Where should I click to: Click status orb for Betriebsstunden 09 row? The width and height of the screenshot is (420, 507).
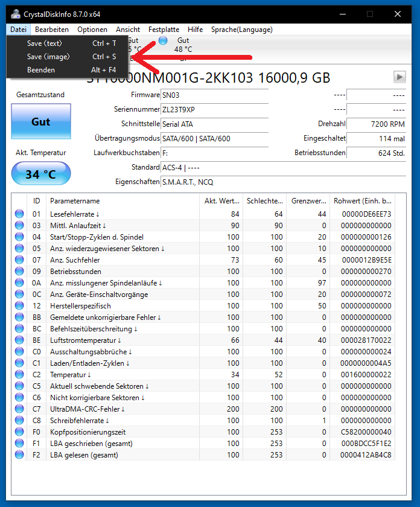point(19,271)
